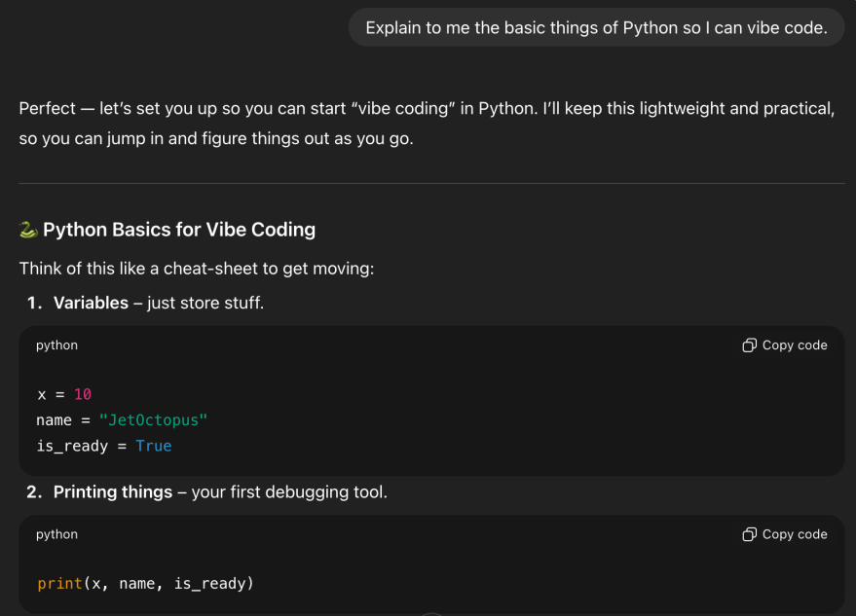Image resolution: width=856 pixels, height=616 pixels.
Task: Click the copy icon in the print code block
Action: 749,534
